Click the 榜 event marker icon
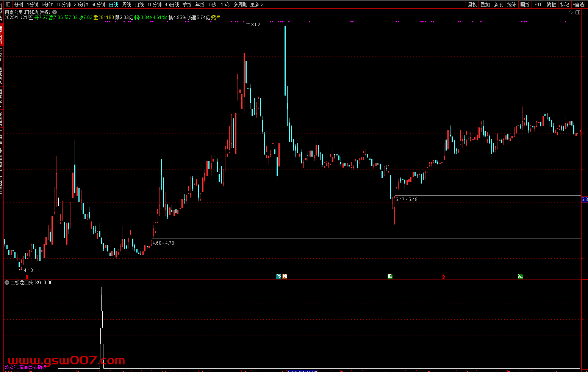The image size is (588, 372). [x=285, y=276]
